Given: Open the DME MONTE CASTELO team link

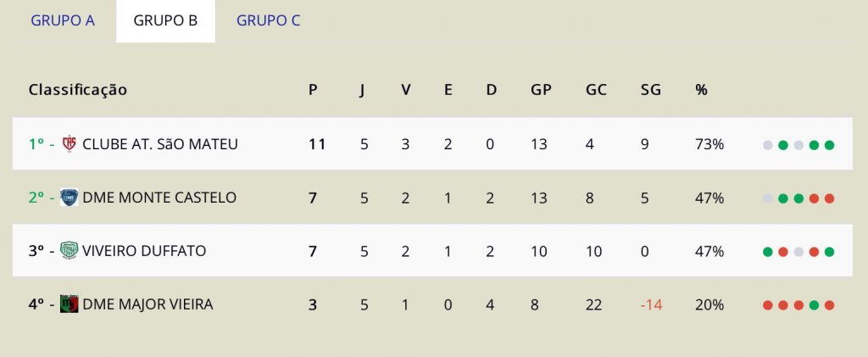Looking at the screenshot, I should (159, 198).
